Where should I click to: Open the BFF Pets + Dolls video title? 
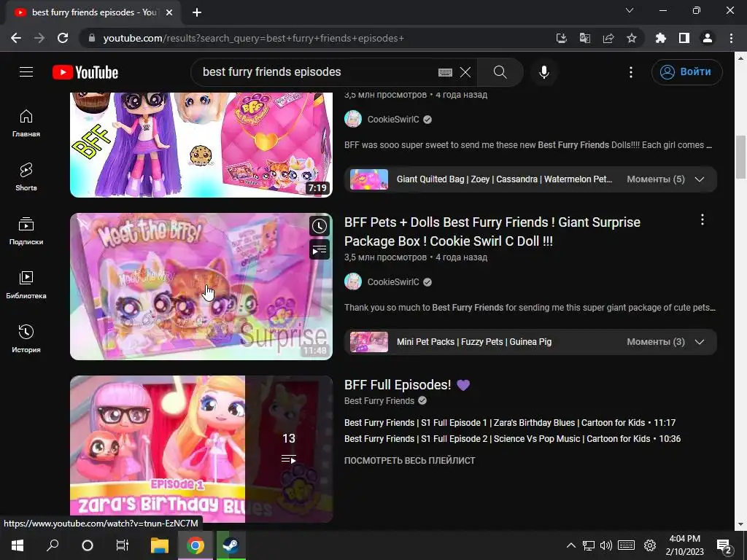tap(492, 231)
